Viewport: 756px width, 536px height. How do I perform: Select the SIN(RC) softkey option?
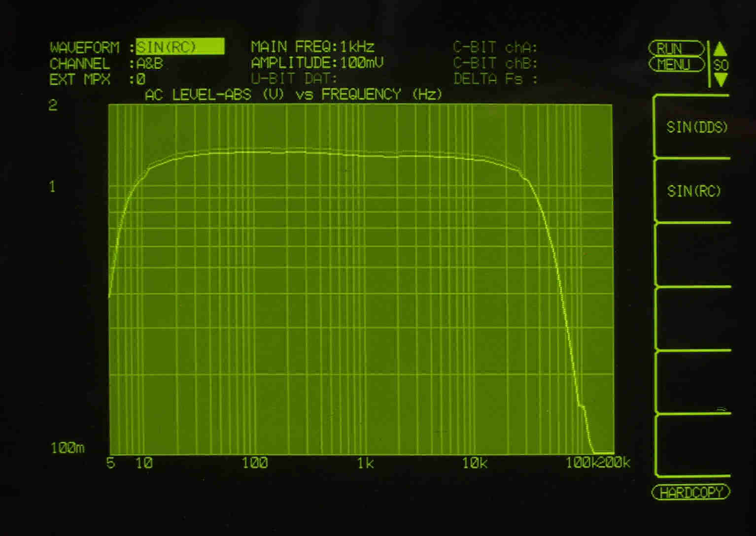pyautogui.click(x=693, y=191)
